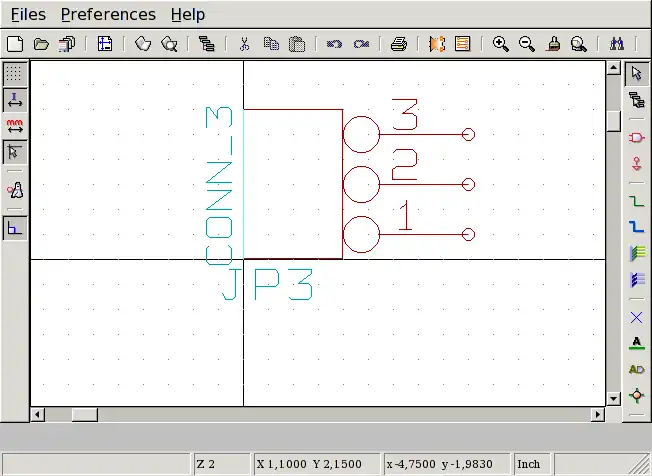Screen dimensions: 652x476
Task: Open the Files menu
Action: coord(28,14)
